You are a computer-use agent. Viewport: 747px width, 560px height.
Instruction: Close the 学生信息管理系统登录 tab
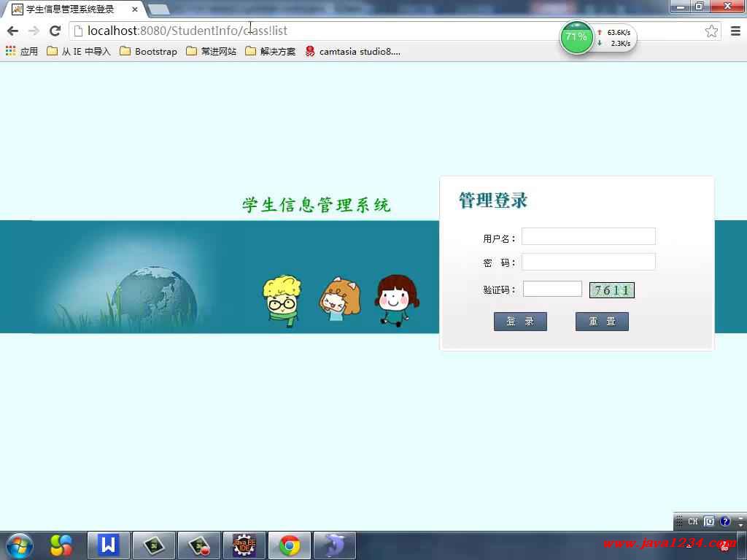(x=135, y=9)
